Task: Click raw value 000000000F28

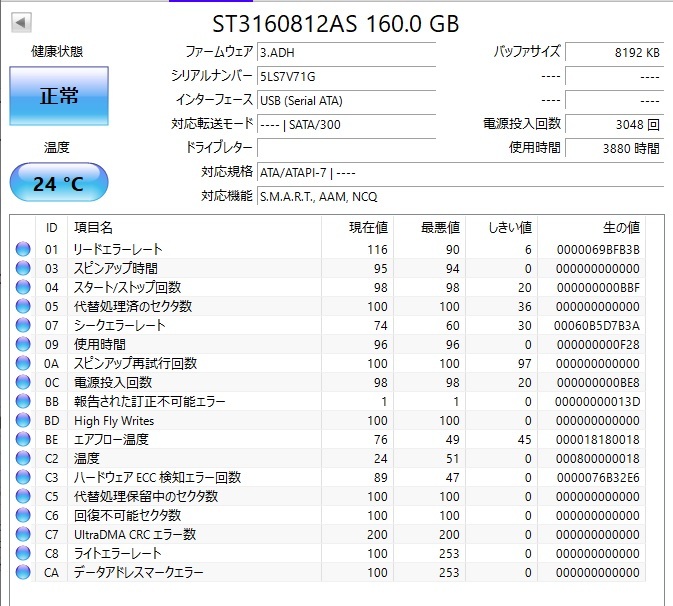Action: pyautogui.click(x=598, y=345)
